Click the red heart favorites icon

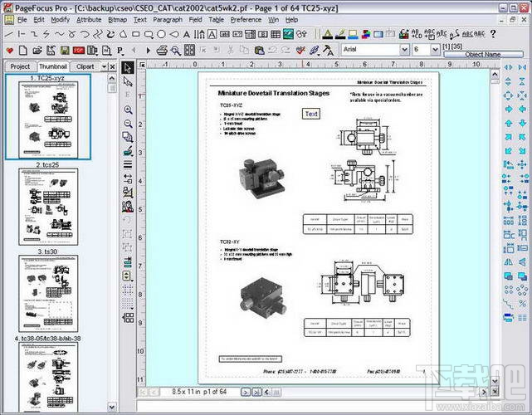point(9,51)
